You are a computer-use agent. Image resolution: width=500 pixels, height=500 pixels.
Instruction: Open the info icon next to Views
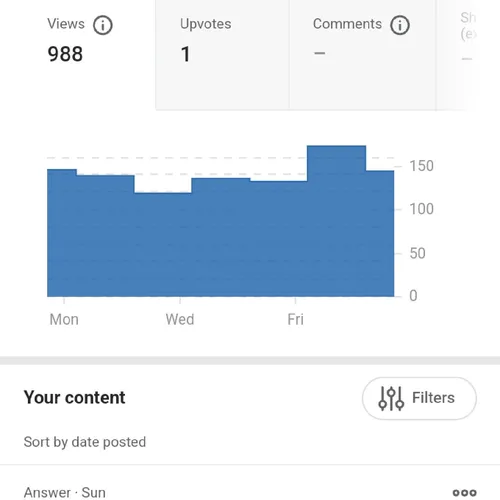coord(103,25)
